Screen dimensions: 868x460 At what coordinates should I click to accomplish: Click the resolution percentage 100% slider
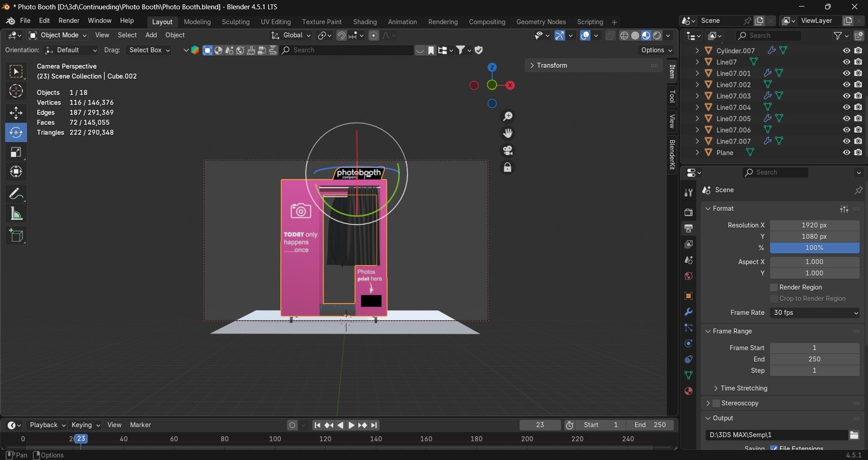(x=815, y=248)
